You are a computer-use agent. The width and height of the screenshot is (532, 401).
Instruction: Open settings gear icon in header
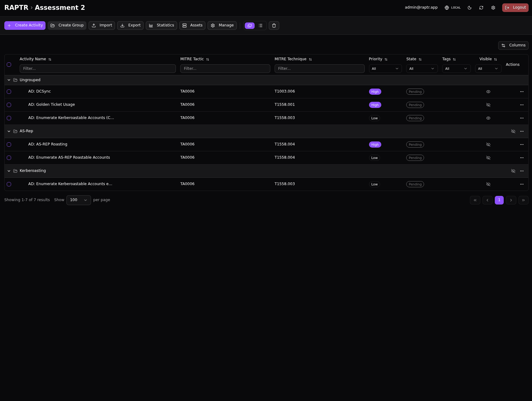pyautogui.click(x=493, y=8)
